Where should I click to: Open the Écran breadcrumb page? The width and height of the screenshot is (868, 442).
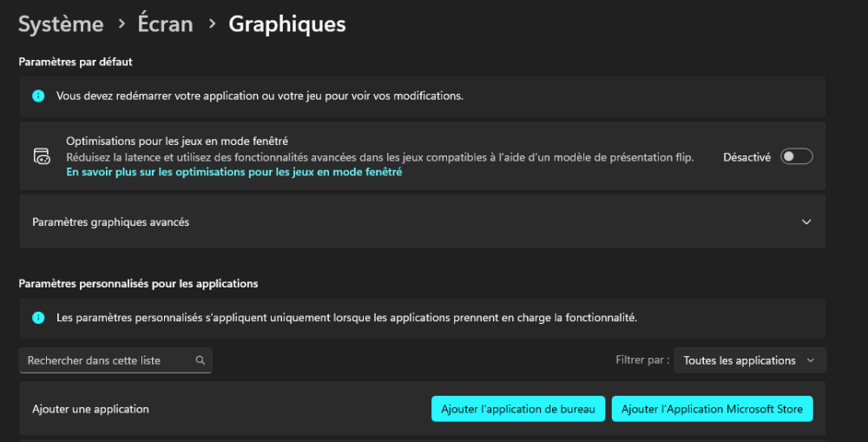click(x=165, y=24)
